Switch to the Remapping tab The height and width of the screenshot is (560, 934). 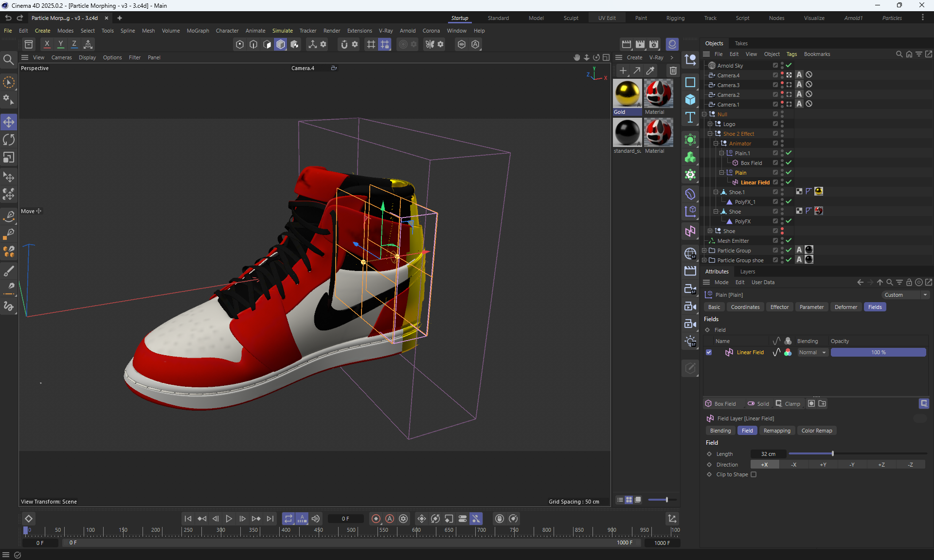click(776, 431)
